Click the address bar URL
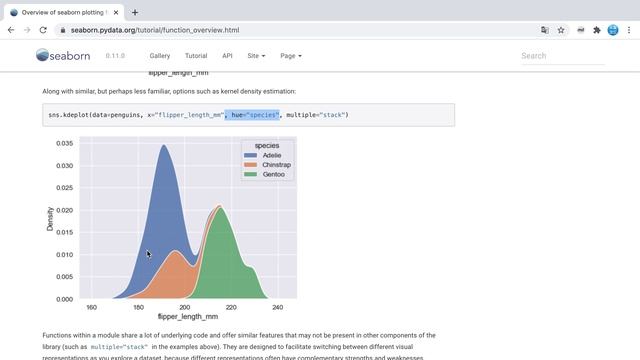Viewport: 640px width, 360px height. [x=155, y=30]
